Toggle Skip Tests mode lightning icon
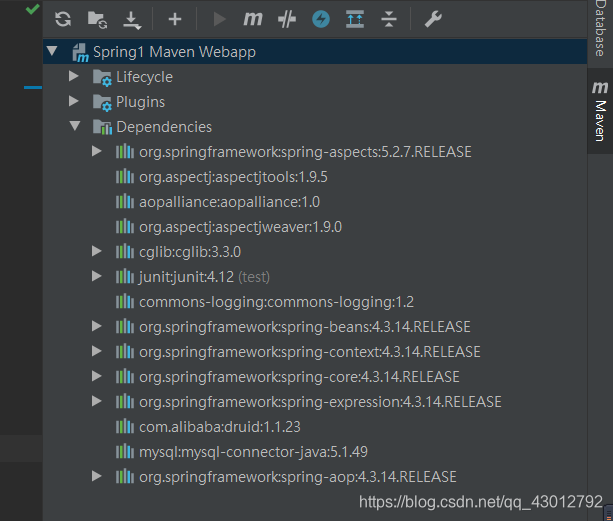Screen dimensions: 613x521 tap(321, 19)
